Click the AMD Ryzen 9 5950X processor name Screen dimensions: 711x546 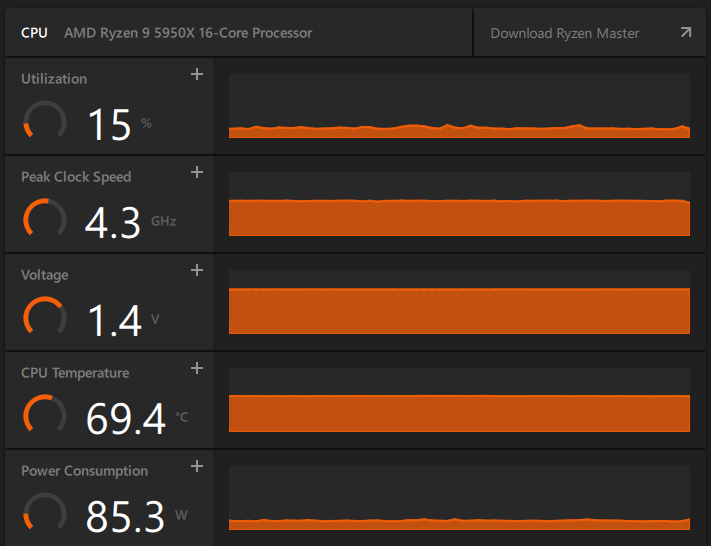(188, 33)
